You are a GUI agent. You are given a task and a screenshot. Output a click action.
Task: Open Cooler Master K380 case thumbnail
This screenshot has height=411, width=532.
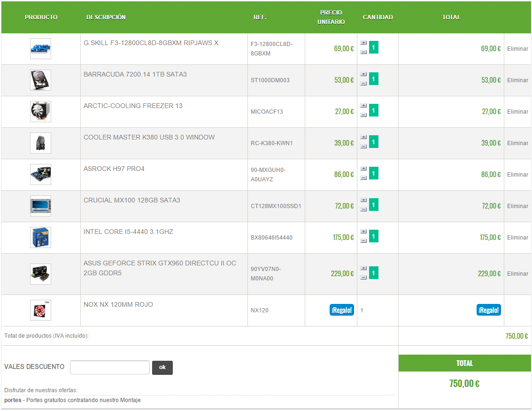(40, 143)
